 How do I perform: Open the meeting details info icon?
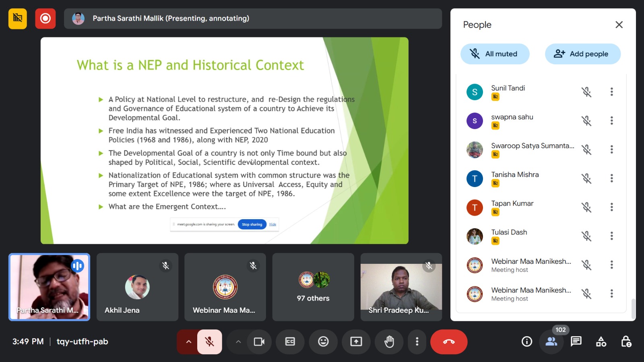tap(526, 342)
